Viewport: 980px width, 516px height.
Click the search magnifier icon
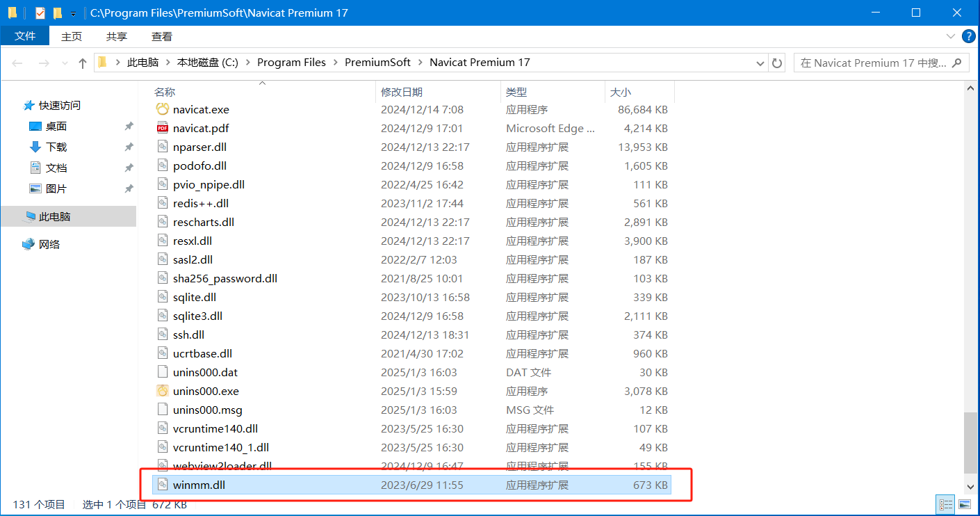957,63
